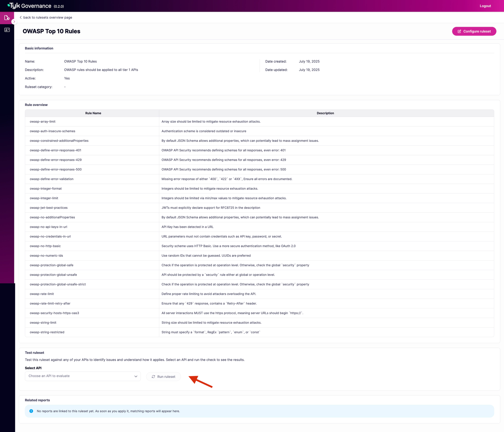This screenshot has height=432, width=504.
Task: Click the back chevron before the rulesets link
Action: click(21, 17)
